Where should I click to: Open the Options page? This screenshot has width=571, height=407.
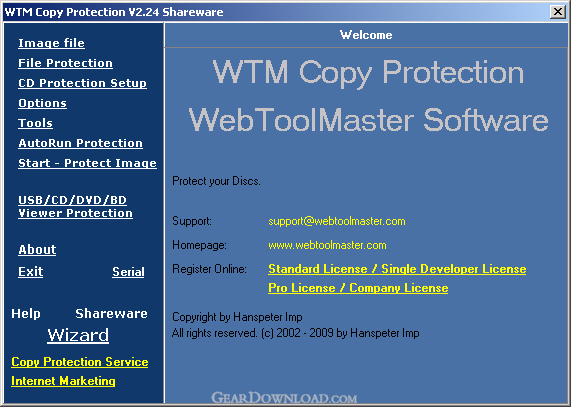43,103
